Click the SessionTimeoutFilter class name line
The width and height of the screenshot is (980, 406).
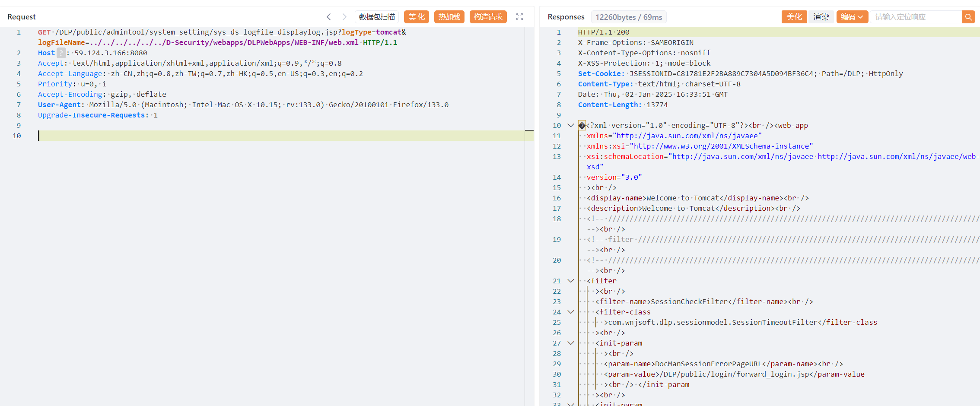pos(741,322)
